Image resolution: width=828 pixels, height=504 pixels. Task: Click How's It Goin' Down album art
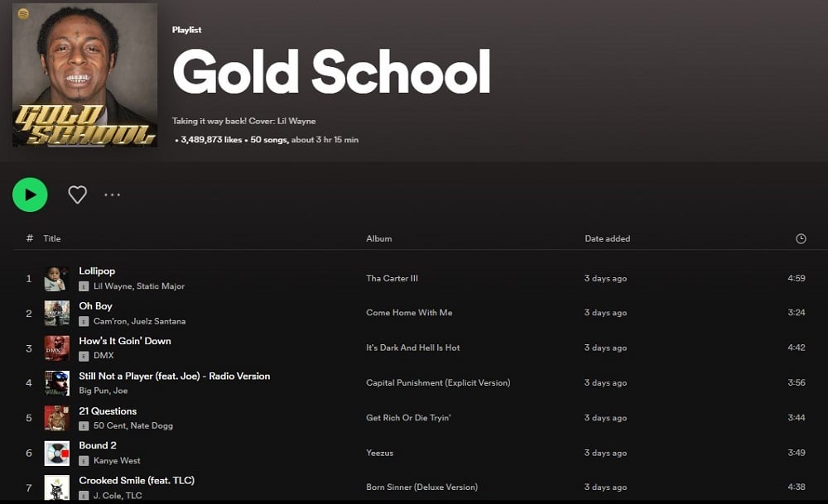point(56,348)
